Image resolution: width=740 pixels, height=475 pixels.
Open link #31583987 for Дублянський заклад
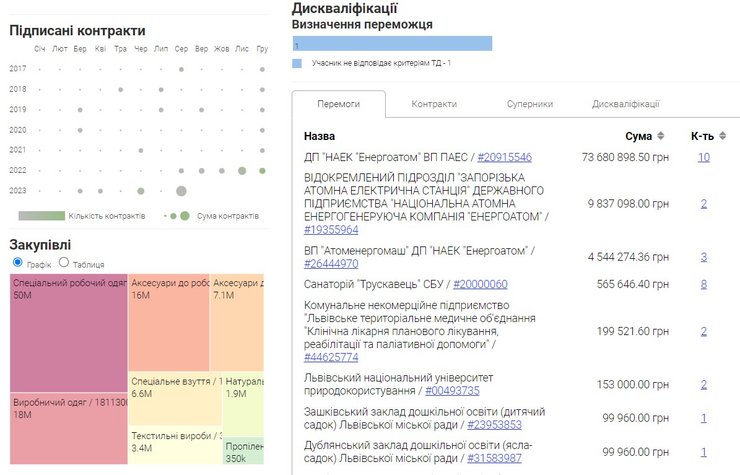pos(495,458)
